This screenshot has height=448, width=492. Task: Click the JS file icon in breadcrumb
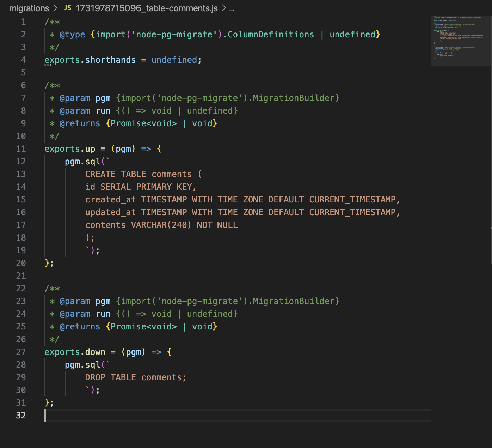68,8
